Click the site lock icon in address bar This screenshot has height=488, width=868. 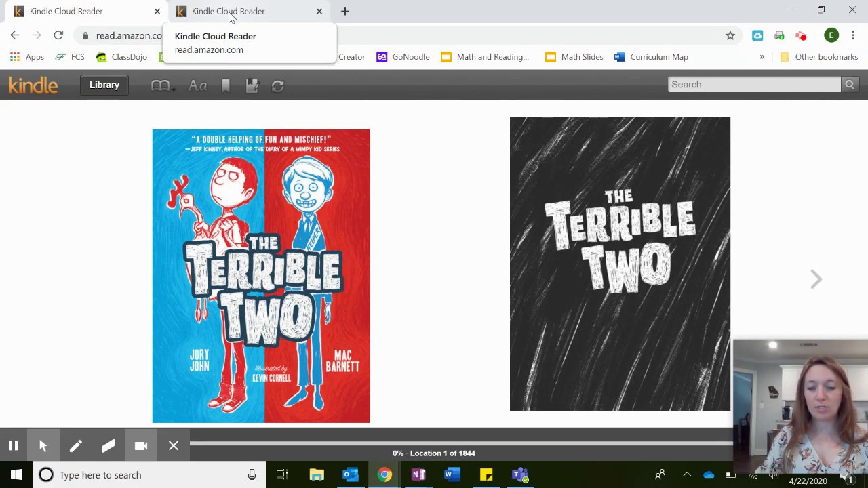click(85, 35)
